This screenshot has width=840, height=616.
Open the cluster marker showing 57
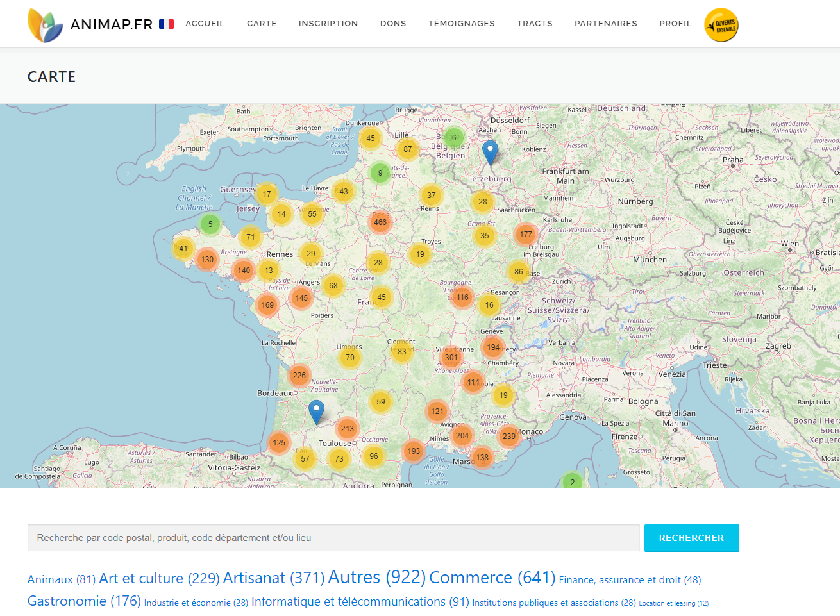tap(305, 459)
